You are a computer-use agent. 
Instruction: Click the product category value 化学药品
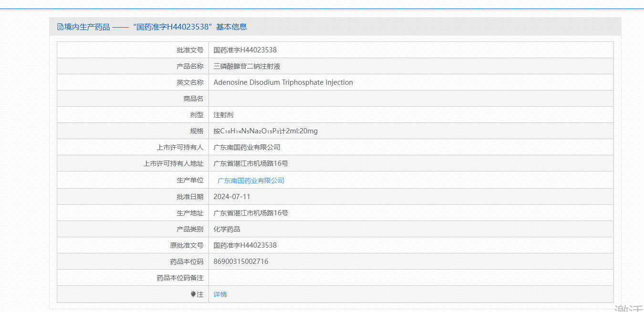coord(227,229)
